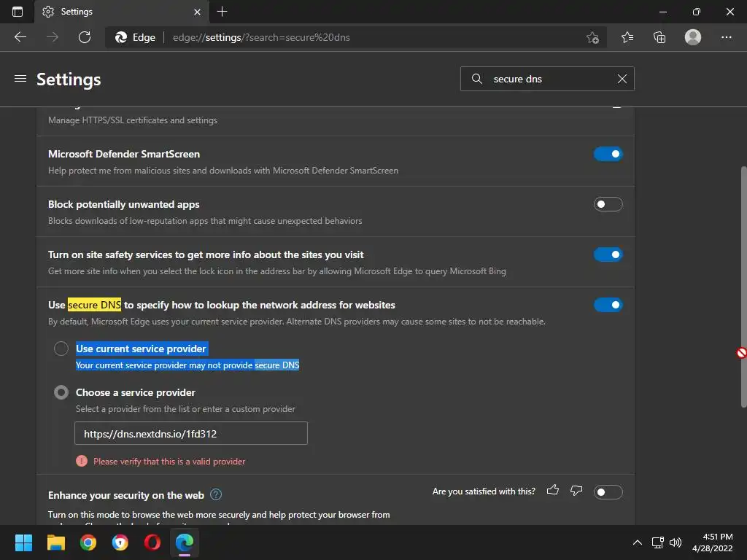This screenshot has width=747, height=560.
Task: Open Collections panel
Action: [x=659, y=37]
